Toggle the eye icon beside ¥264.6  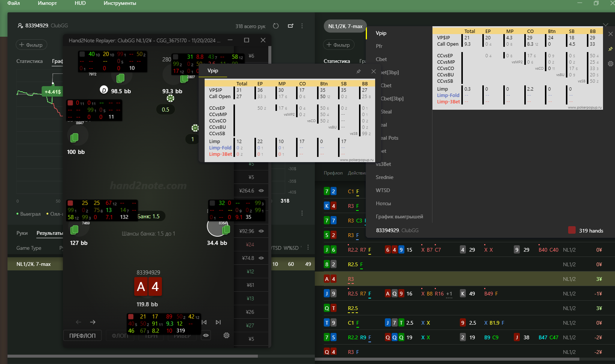pos(262,191)
